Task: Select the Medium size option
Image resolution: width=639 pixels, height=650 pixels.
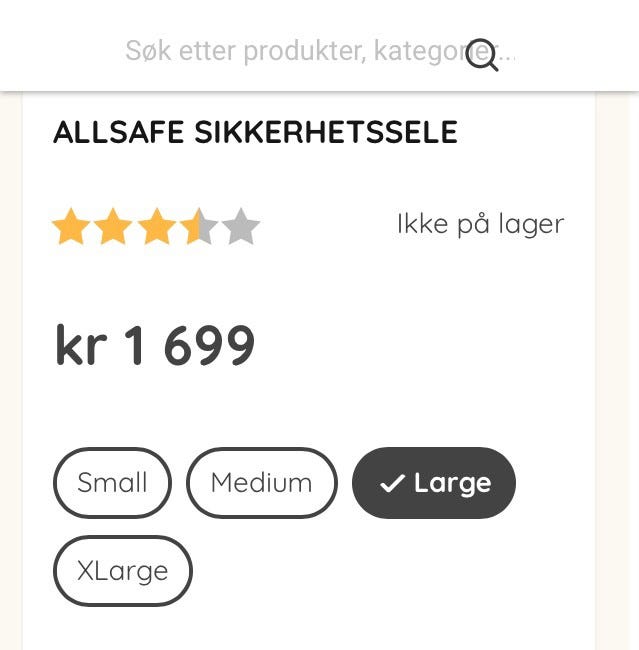Action: 261,483
